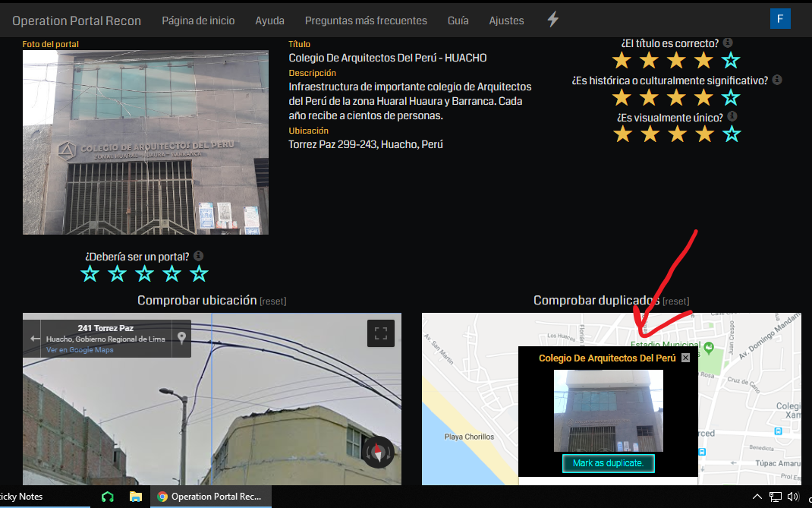812x508 pixels.
Task: Open the Ayuda menu item
Action: click(270, 21)
